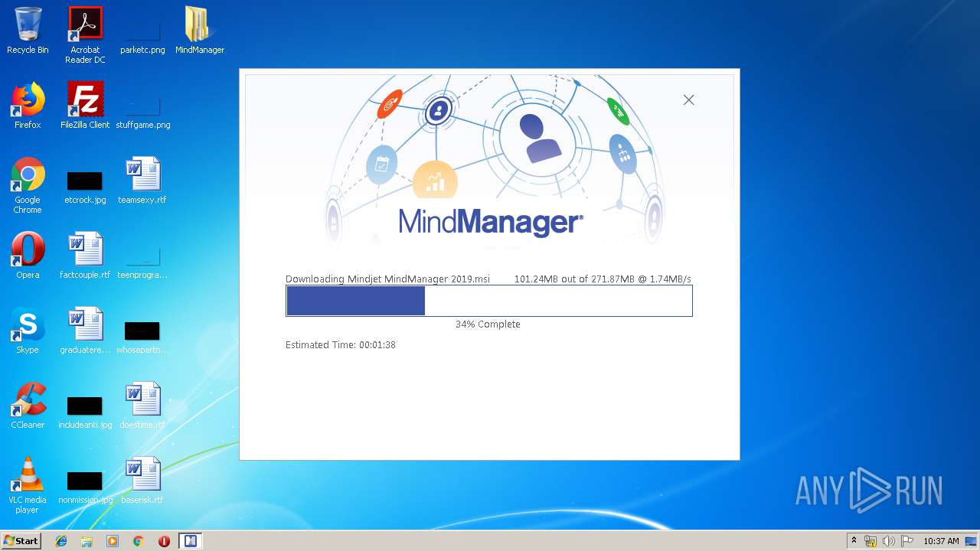Select the CCleaner desktop shortcut
The height and width of the screenshot is (551, 980).
point(28,406)
